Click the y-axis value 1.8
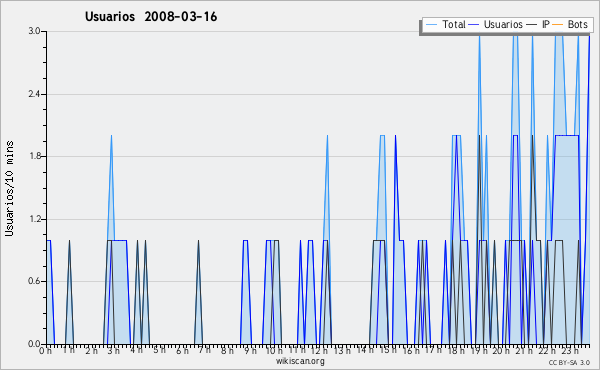 (x=34, y=156)
